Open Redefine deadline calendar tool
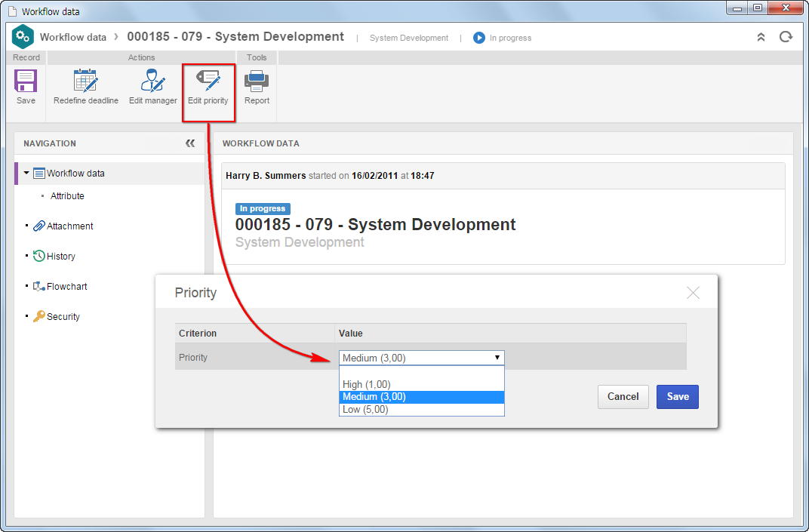This screenshot has height=532, width=809. point(85,81)
